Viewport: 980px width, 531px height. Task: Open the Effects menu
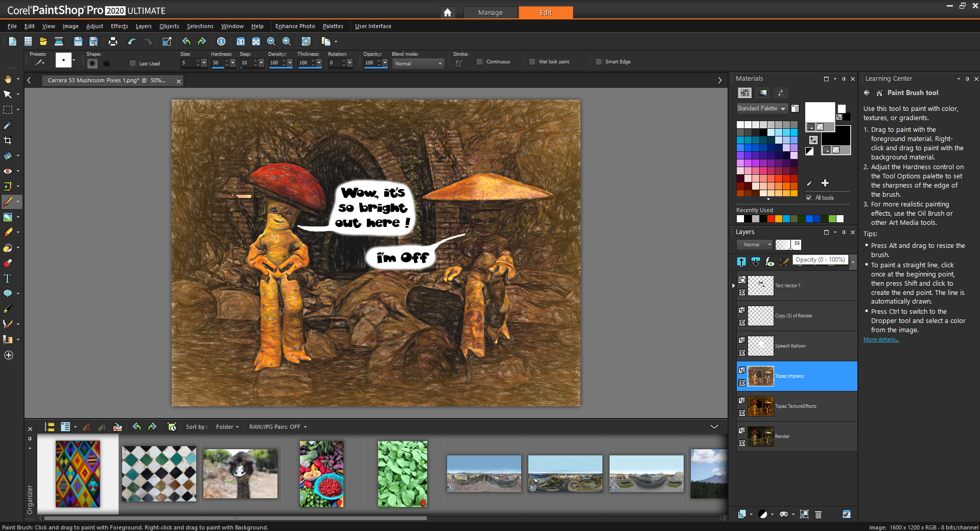[119, 26]
